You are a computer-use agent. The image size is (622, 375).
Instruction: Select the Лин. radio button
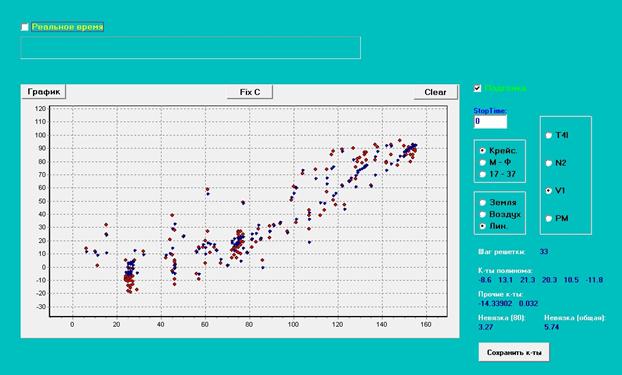point(483,226)
